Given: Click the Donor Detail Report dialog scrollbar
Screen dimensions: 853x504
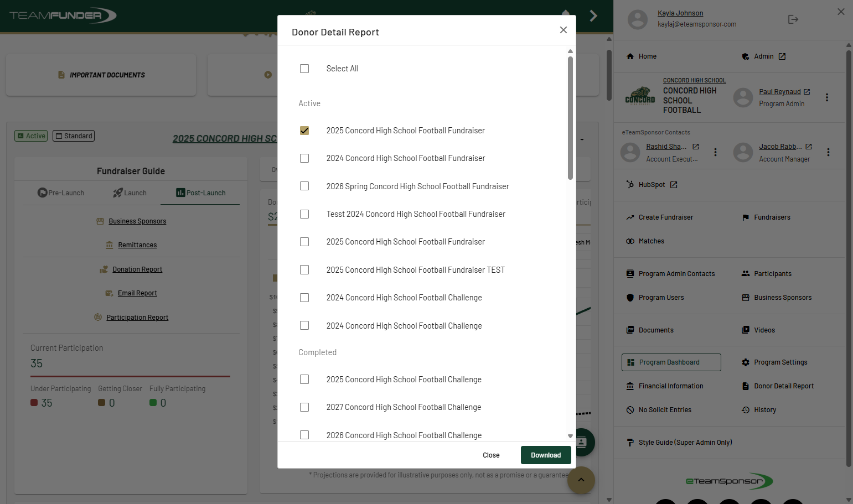Looking at the screenshot, I should pyautogui.click(x=570, y=118).
